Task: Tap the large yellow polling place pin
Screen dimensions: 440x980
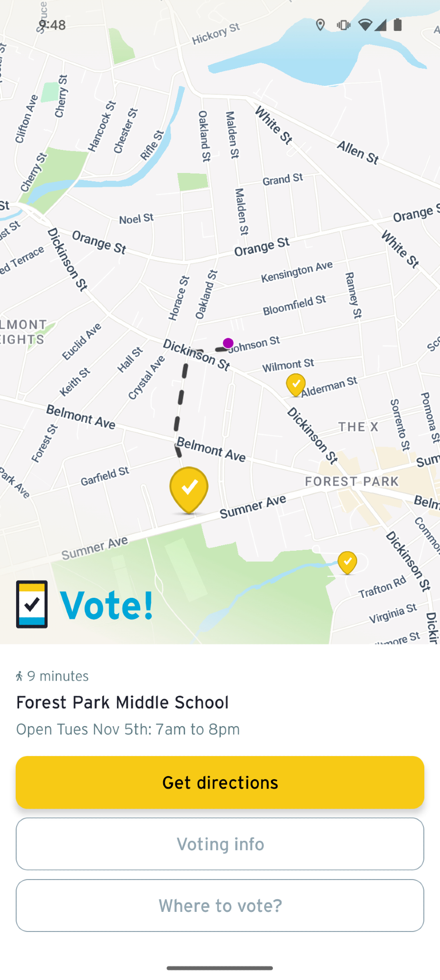Action: [x=189, y=488]
